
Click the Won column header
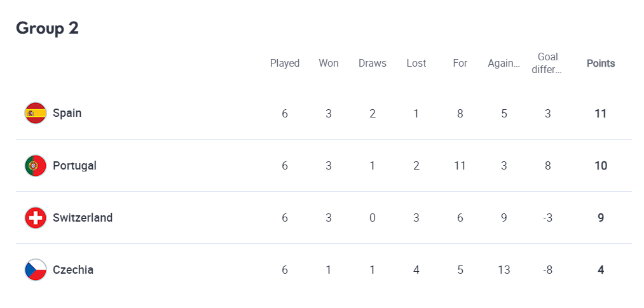pyautogui.click(x=329, y=64)
